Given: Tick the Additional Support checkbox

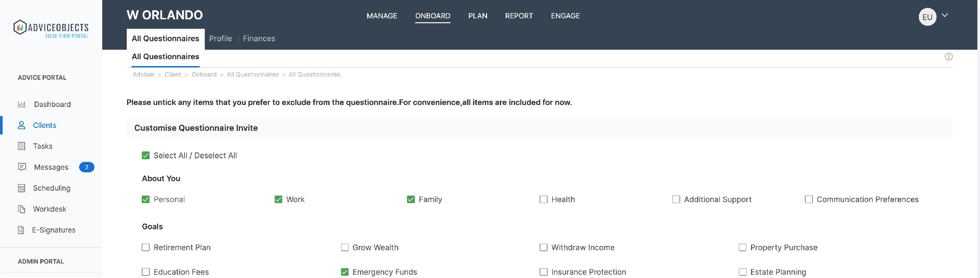Looking at the screenshot, I should tap(676, 199).
